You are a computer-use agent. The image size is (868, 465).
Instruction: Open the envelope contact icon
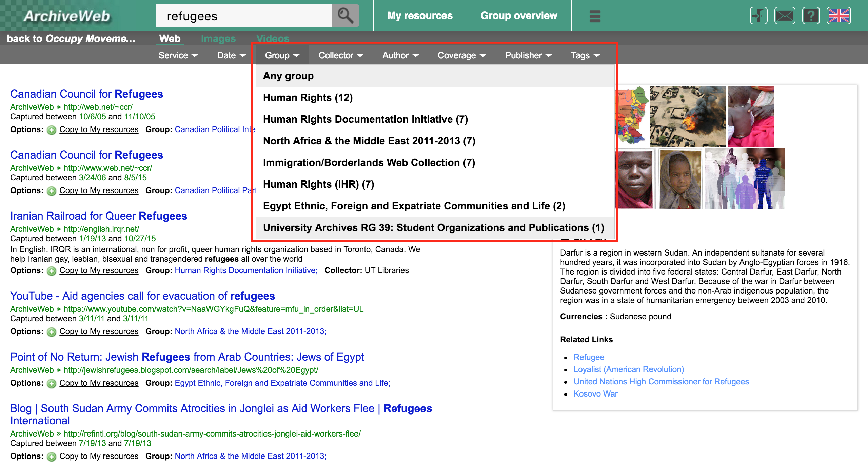785,16
